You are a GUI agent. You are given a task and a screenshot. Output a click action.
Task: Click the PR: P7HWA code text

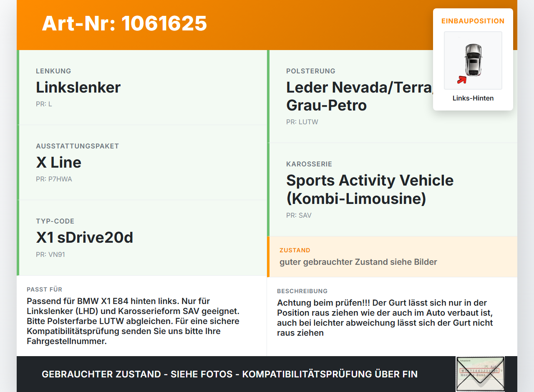(54, 179)
